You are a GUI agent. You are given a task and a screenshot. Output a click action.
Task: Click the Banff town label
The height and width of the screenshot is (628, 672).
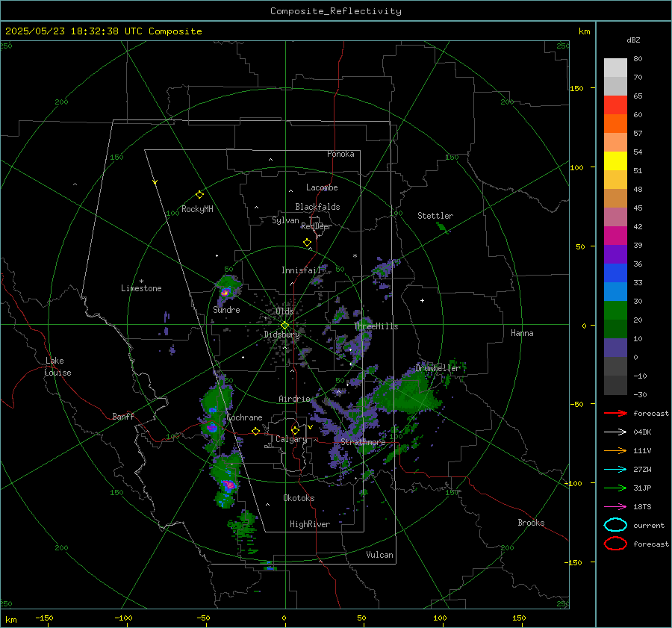[123, 416]
